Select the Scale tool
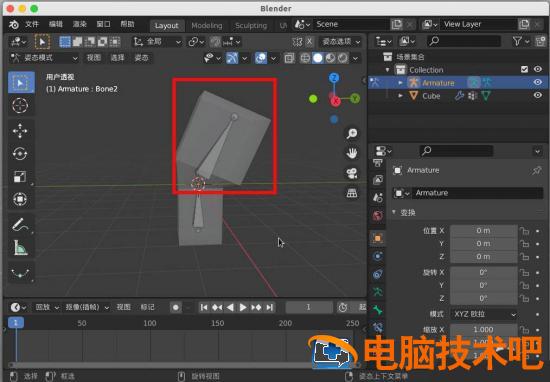Screen dimensions: 550x382 [20, 176]
